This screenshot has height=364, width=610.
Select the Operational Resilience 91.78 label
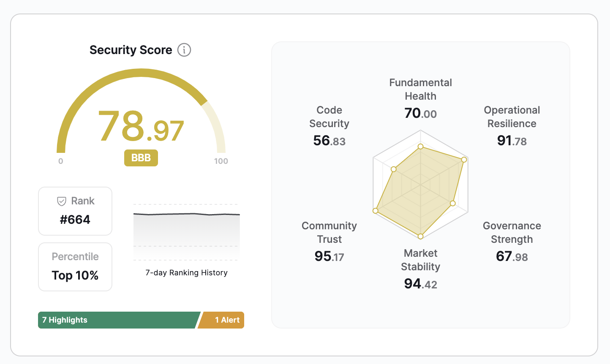(512, 126)
